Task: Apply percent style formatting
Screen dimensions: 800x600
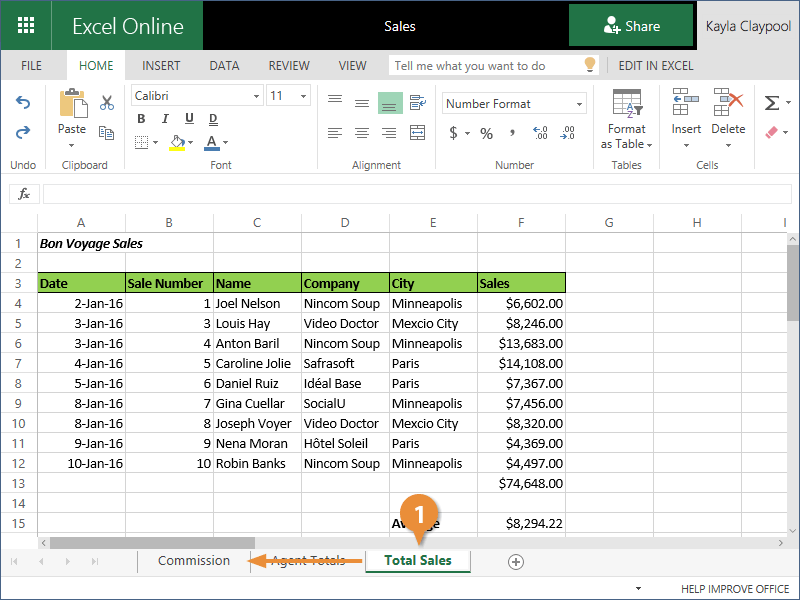Action: tap(486, 133)
